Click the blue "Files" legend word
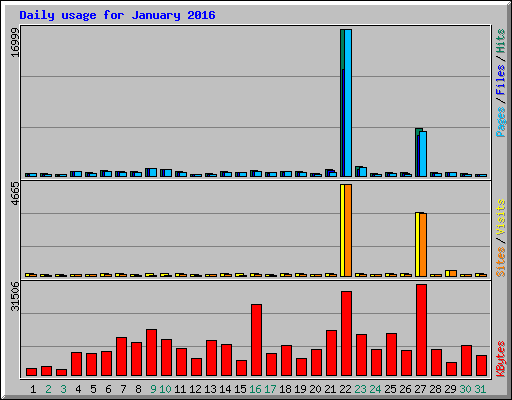This screenshot has height=400, width=512. tap(501, 80)
